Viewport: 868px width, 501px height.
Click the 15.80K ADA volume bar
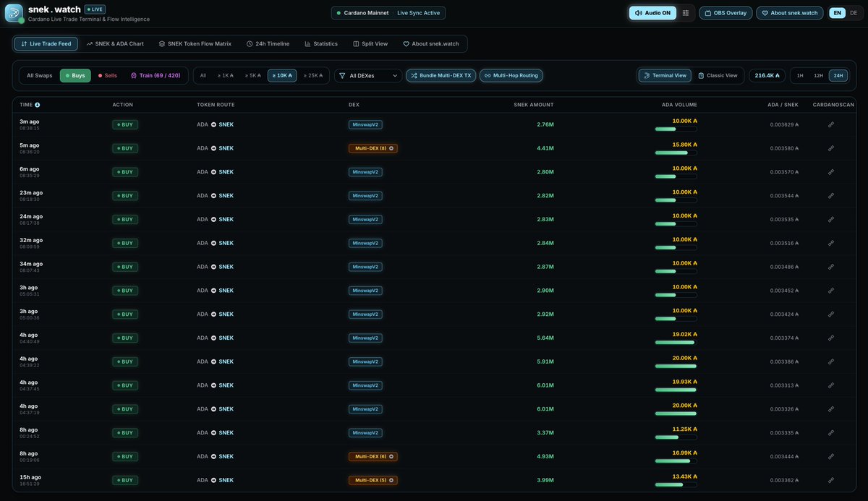tap(676, 153)
